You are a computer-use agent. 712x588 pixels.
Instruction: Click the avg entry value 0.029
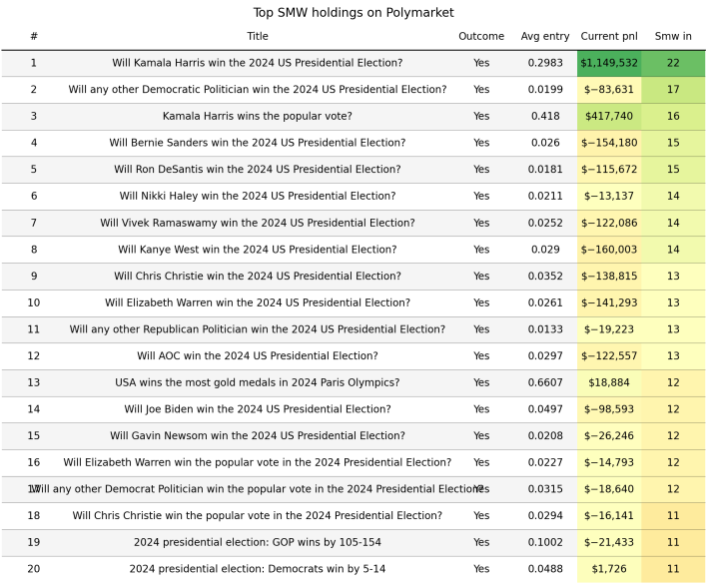(x=545, y=250)
